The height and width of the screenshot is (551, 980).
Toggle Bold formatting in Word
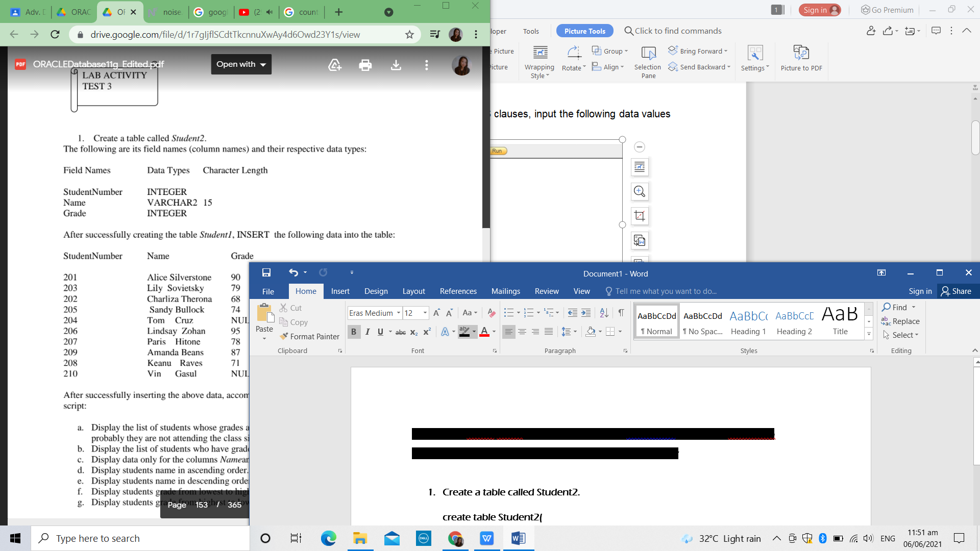point(354,332)
